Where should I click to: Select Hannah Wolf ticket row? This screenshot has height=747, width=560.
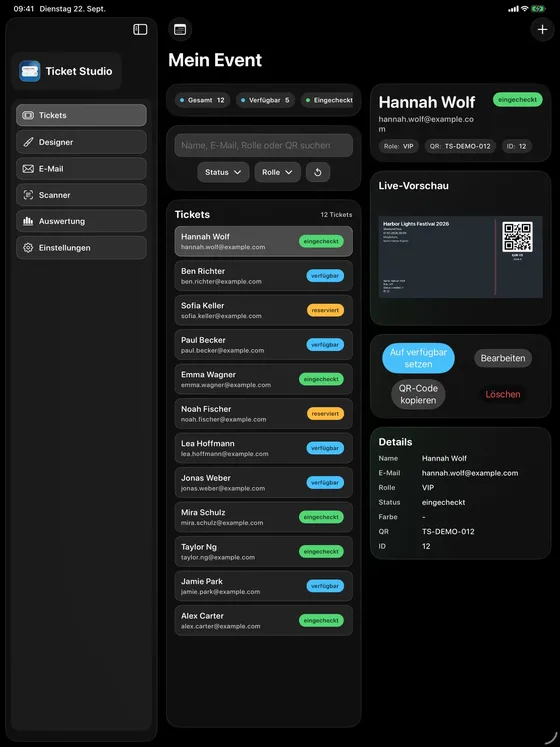click(264, 242)
